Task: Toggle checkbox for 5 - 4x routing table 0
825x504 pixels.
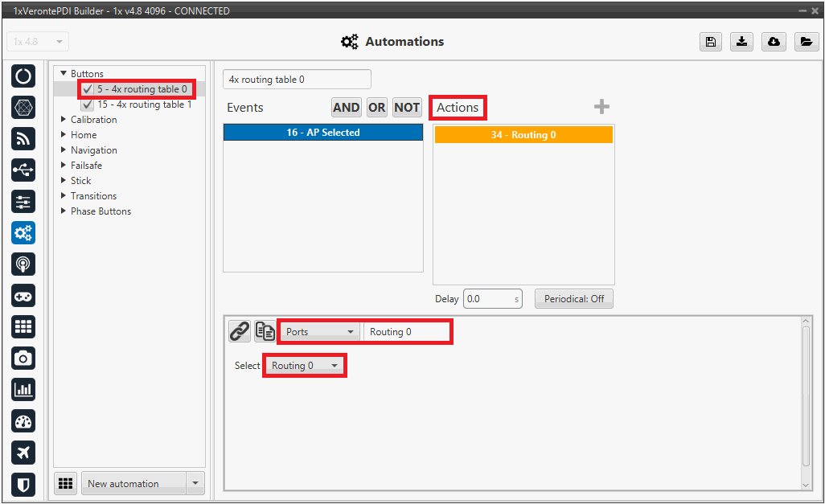Action: pyautogui.click(x=88, y=89)
